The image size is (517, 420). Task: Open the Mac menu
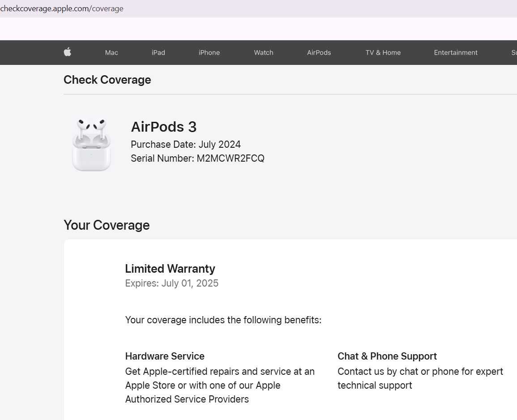[111, 52]
